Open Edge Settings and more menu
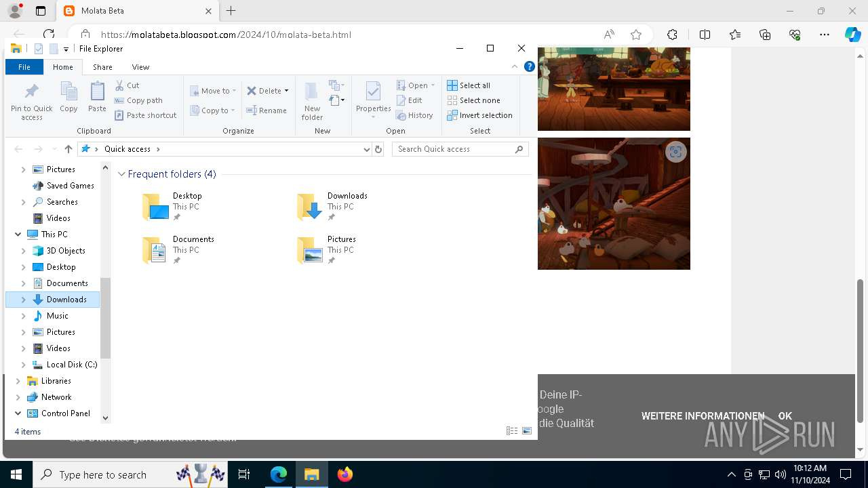Screen dimensions: 868x488 point(825,35)
